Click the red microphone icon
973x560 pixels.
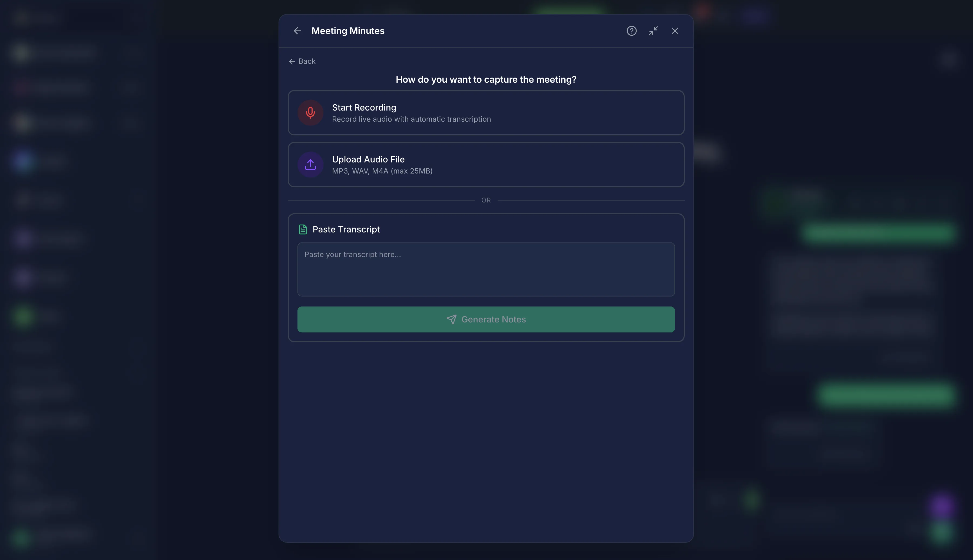pyautogui.click(x=310, y=113)
